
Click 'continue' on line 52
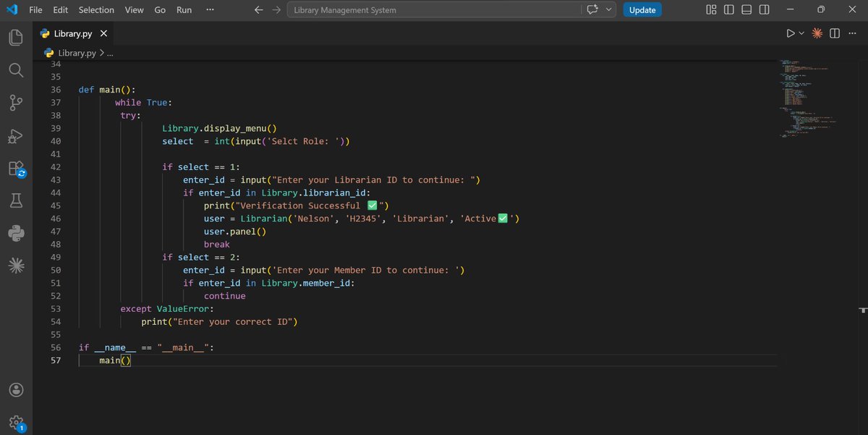tap(225, 296)
